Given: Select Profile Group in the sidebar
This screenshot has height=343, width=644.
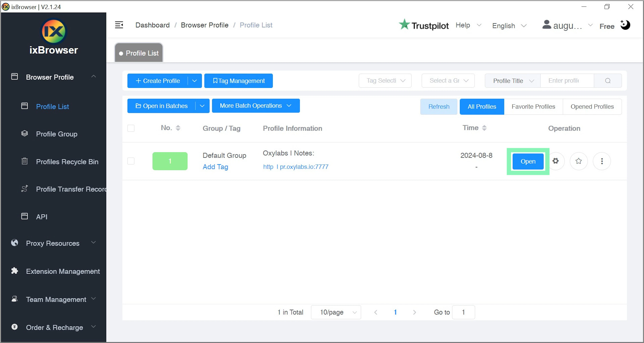Looking at the screenshot, I should click(57, 134).
